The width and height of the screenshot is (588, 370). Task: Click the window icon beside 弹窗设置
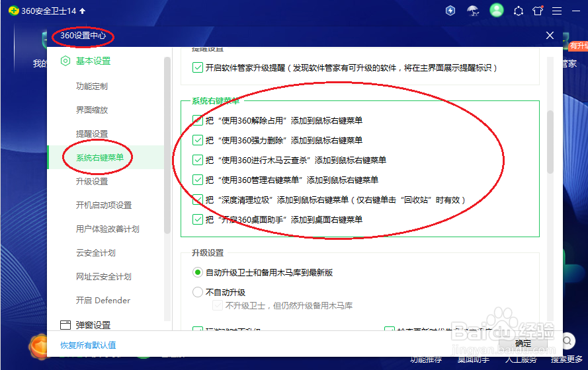[x=65, y=324]
